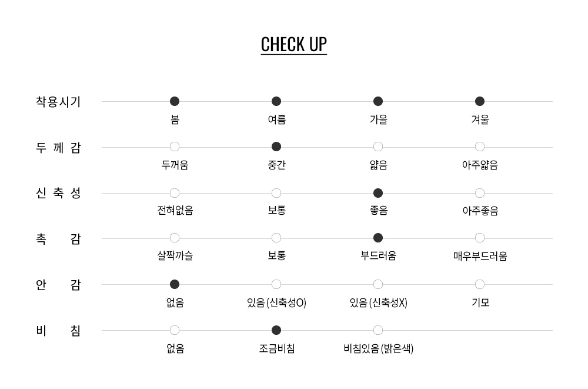Click the 겨울 filled circle
588x389 pixels.
point(480,101)
